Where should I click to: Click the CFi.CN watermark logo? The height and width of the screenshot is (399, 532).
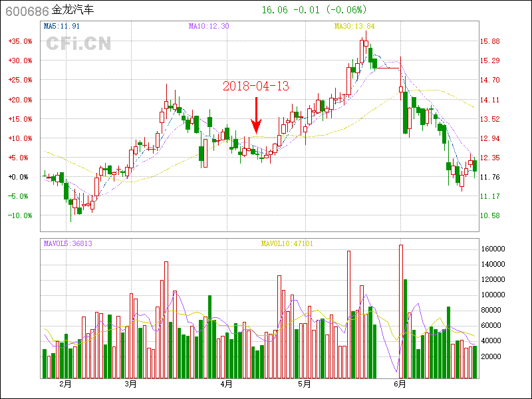pyautogui.click(x=78, y=43)
